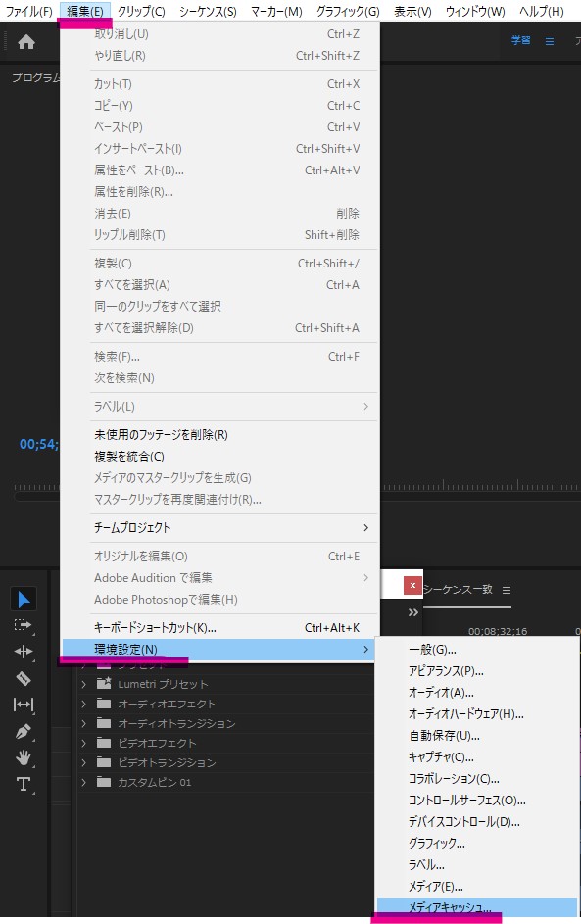Open the ラベル(L) submenu arrow

(365, 406)
